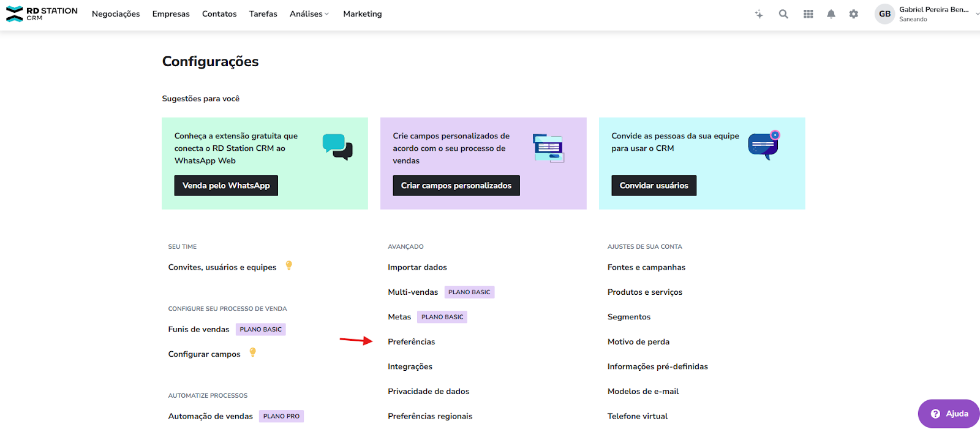The height and width of the screenshot is (437, 980).
Task: Open the apps grid icon
Action: (x=809, y=14)
